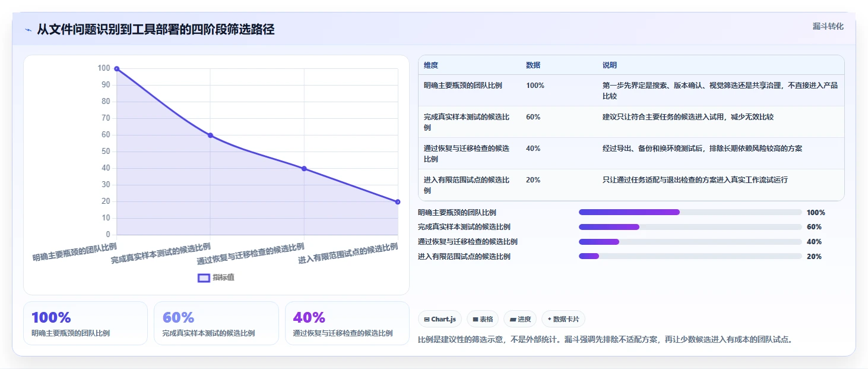This screenshot has width=868, height=369.
Task: Click table cell 明确主要瓶颈的团队比例 in the first row
Action: (x=463, y=86)
